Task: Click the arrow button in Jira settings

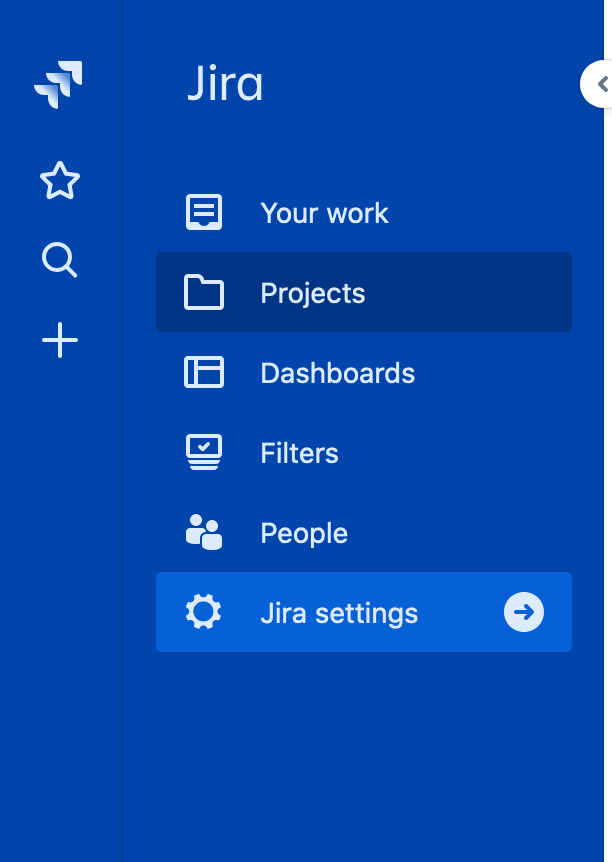Action: (524, 612)
